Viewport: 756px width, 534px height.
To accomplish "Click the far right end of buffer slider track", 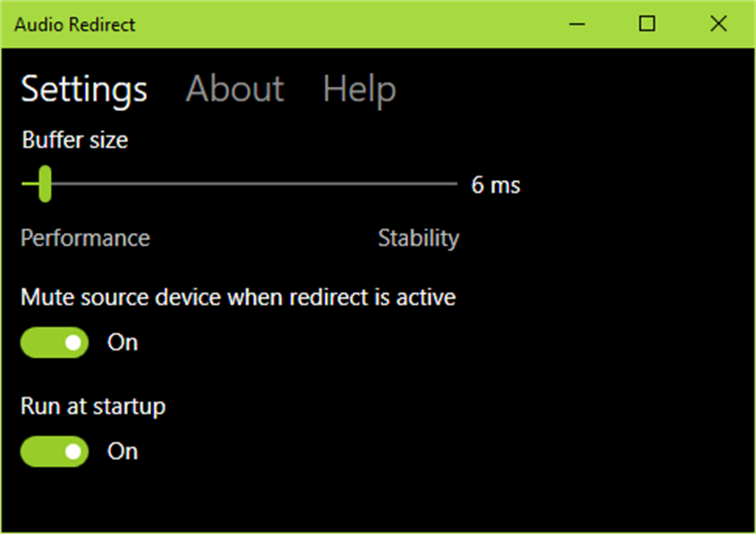I will click(454, 184).
